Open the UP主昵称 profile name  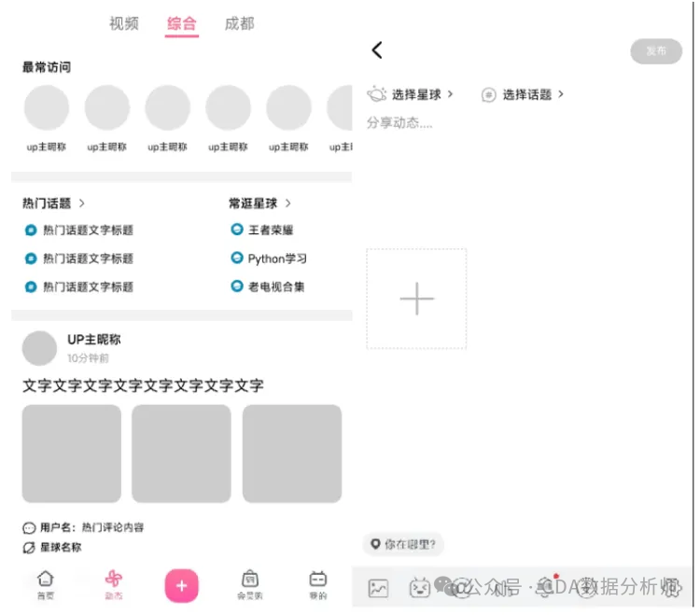pos(94,340)
